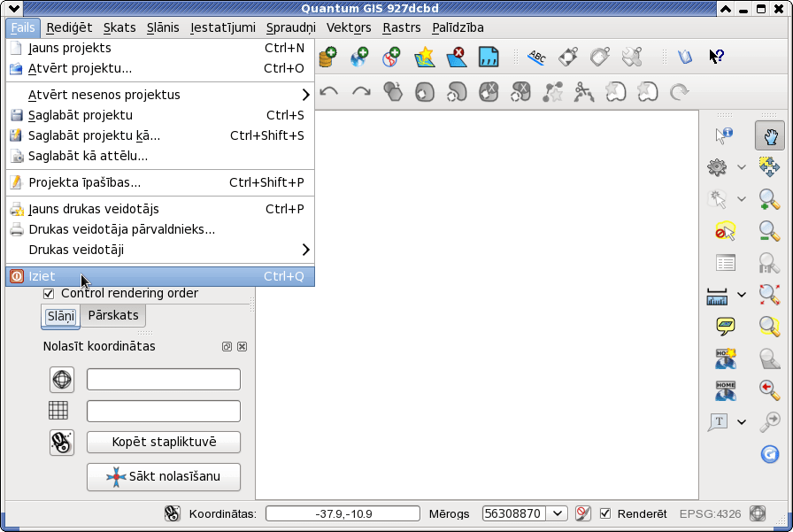Open the measure tool dropdown arrow
Screen dimensions: 793x532
(x=742, y=294)
